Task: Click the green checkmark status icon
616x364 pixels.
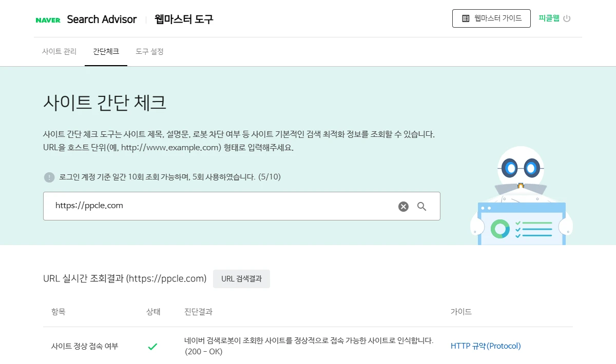Action: [152, 347]
